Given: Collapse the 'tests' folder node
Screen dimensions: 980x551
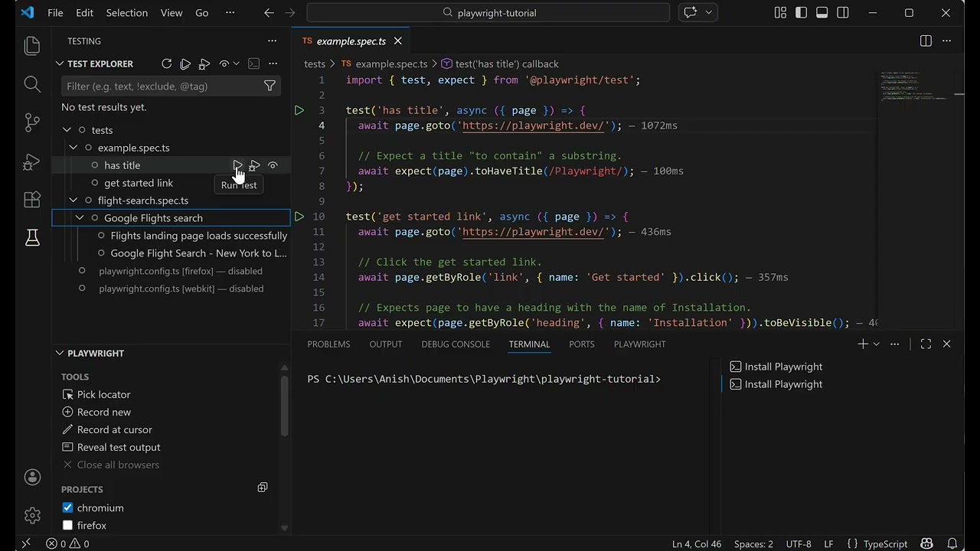Looking at the screenshot, I should (x=67, y=130).
